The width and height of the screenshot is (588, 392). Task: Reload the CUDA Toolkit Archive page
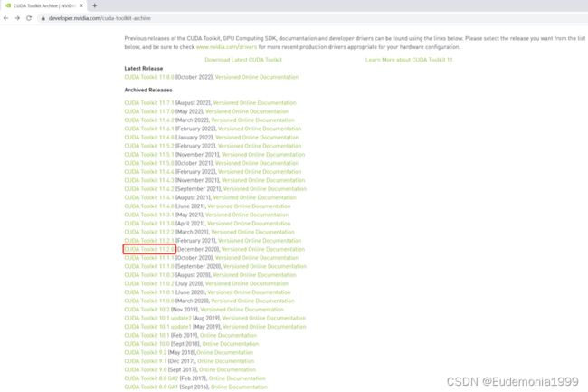click(x=29, y=18)
